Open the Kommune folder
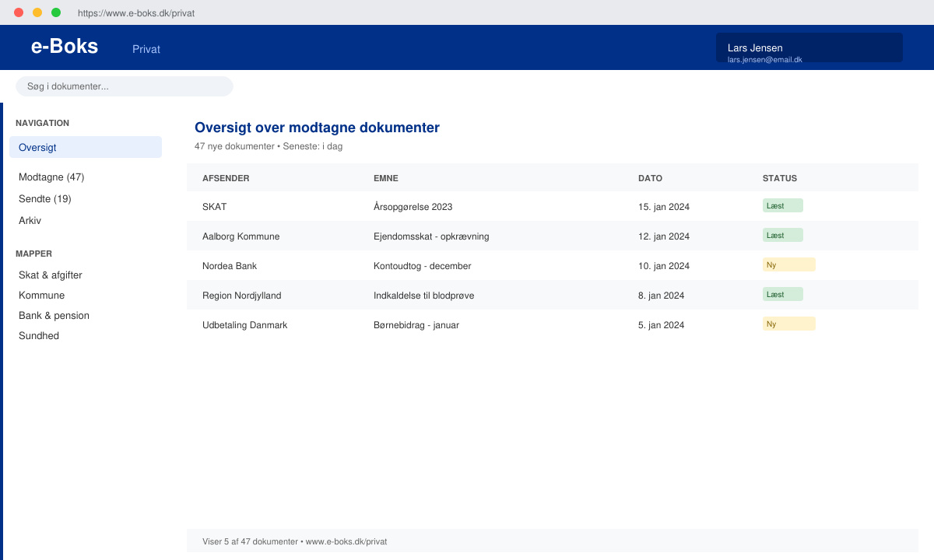The width and height of the screenshot is (934, 560). (42, 296)
